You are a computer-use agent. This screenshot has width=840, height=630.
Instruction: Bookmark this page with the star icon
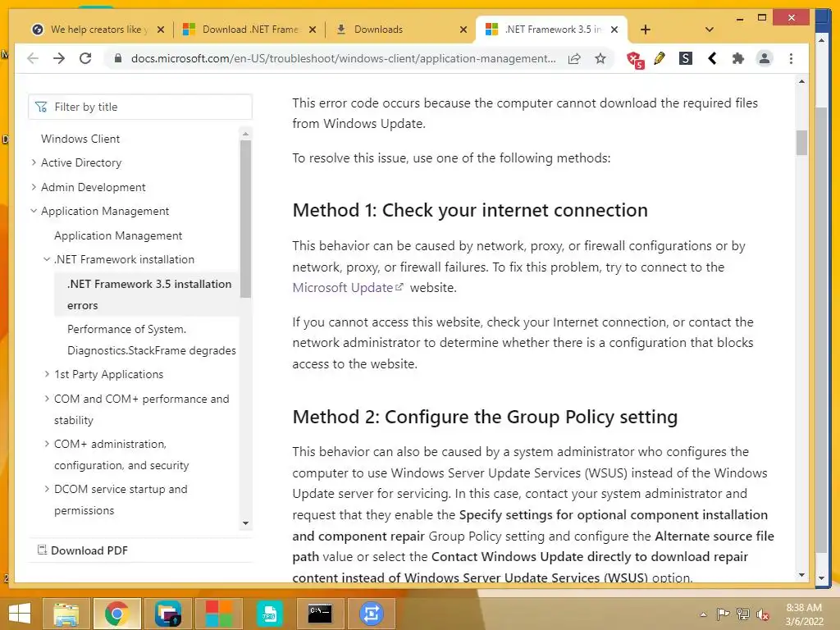(x=600, y=58)
